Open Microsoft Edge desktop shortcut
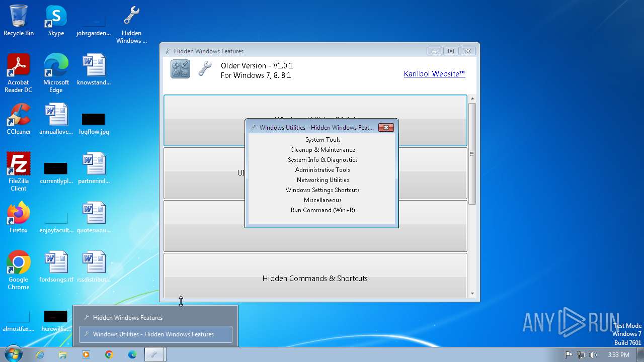Viewport: 644px width, 362px height. pos(56,73)
